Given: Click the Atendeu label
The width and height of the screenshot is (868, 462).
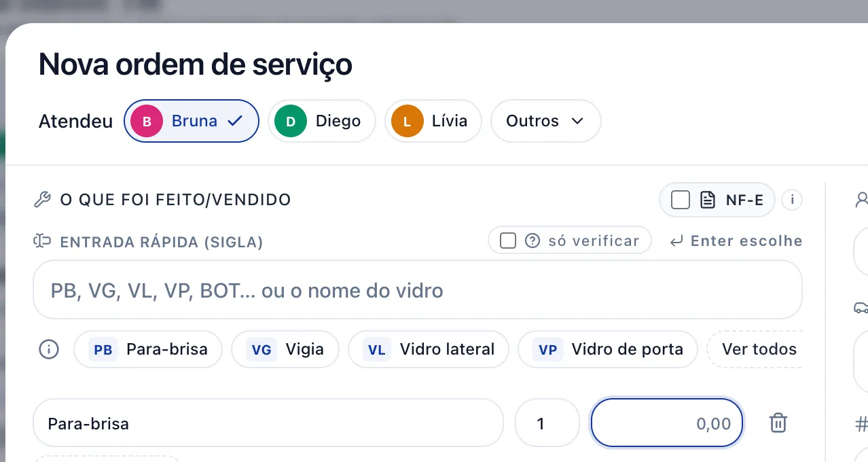Looking at the screenshot, I should 76,122.
